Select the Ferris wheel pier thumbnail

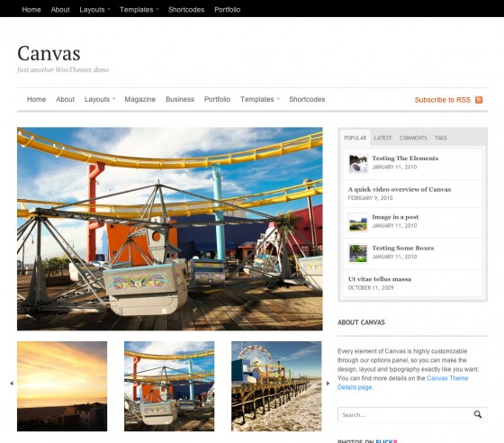tap(276, 386)
